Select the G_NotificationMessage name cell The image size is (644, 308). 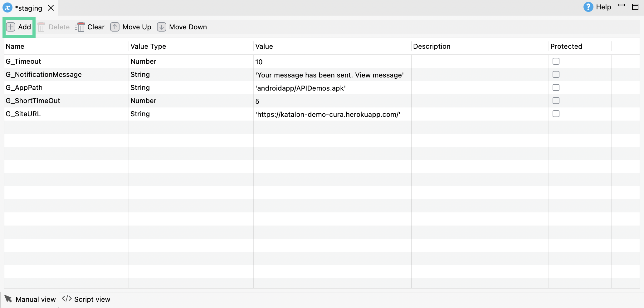66,75
